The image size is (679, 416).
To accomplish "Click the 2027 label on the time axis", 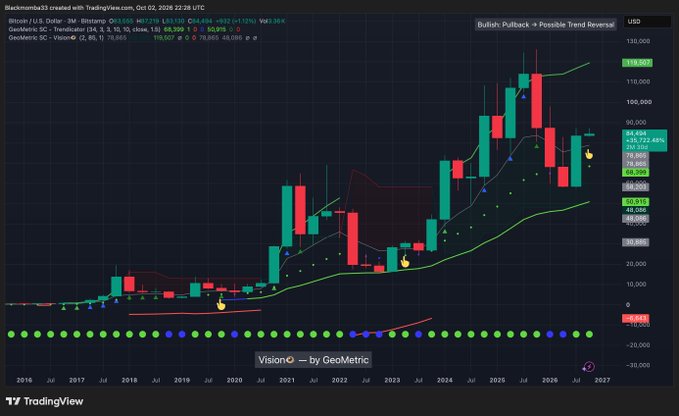I will (x=602, y=380).
